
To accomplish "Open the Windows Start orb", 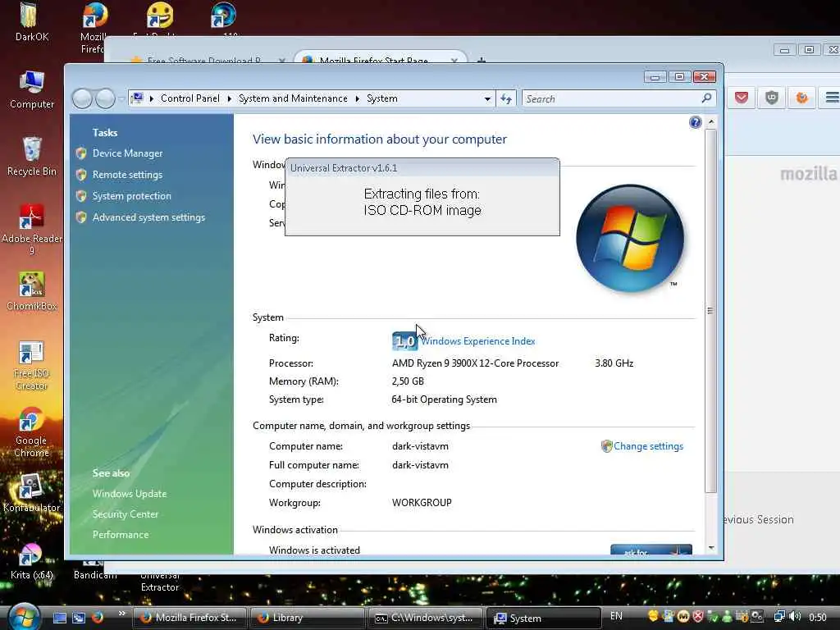I will coord(24,617).
